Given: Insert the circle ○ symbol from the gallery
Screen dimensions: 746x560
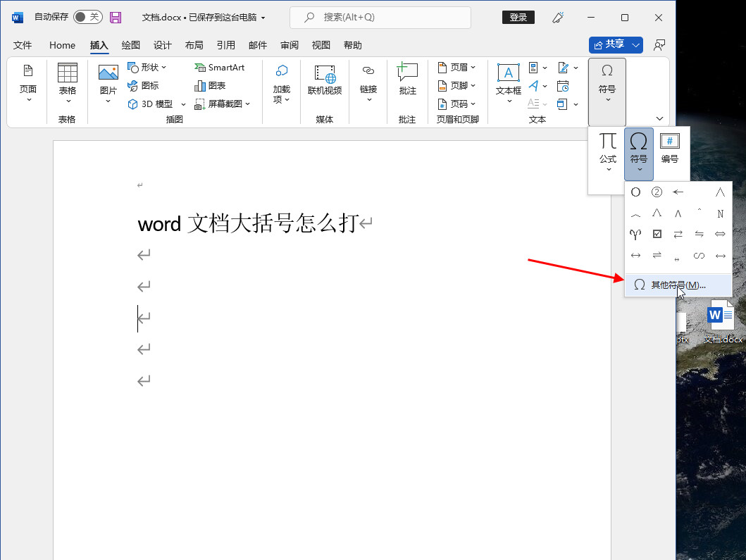Looking at the screenshot, I should click(635, 192).
